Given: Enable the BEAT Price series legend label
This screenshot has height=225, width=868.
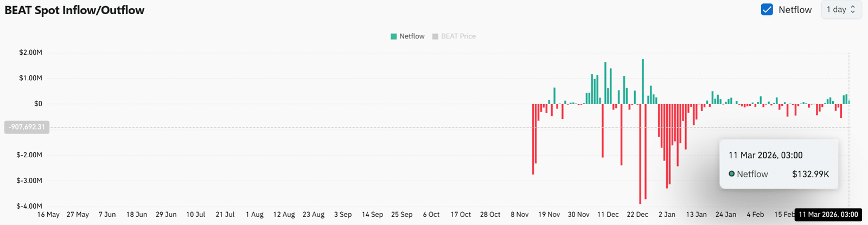Looking at the screenshot, I should click(458, 36).
